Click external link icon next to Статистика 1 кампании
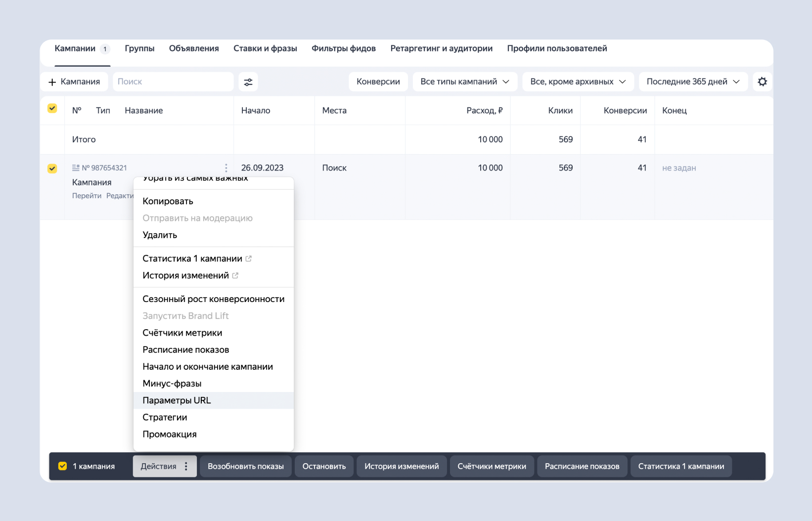 tap(249, 259)
